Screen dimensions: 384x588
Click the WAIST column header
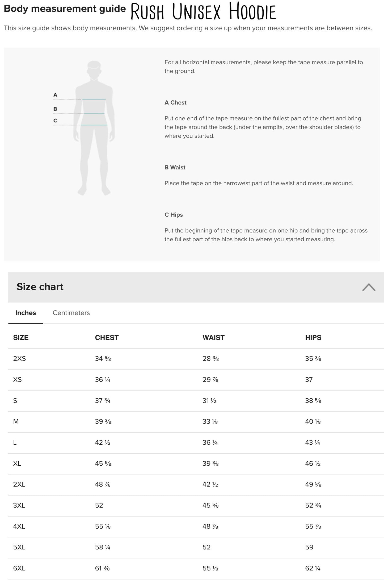[213, 338]
